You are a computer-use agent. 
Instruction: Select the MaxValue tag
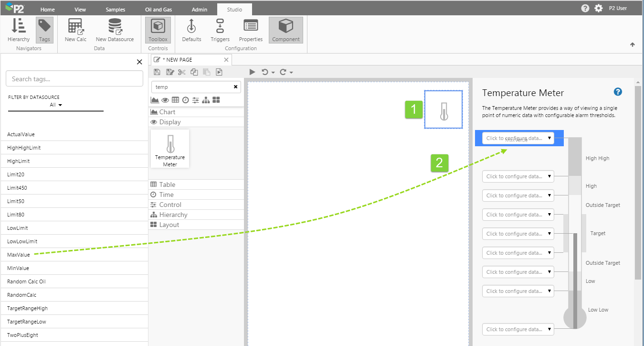[x=19, y=255]
